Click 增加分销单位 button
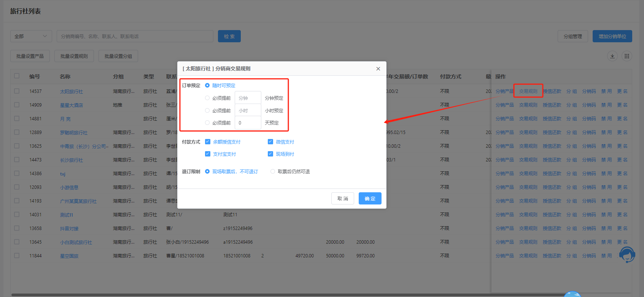Screen dimensions: 644x297 pyautogui.click(x=612, y=36)
